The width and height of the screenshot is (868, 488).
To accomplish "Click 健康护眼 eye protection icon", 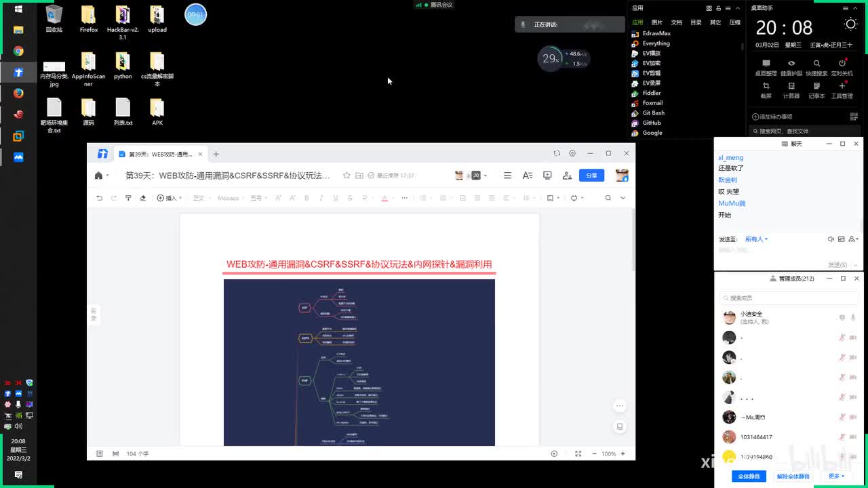I will pos(791,68).
